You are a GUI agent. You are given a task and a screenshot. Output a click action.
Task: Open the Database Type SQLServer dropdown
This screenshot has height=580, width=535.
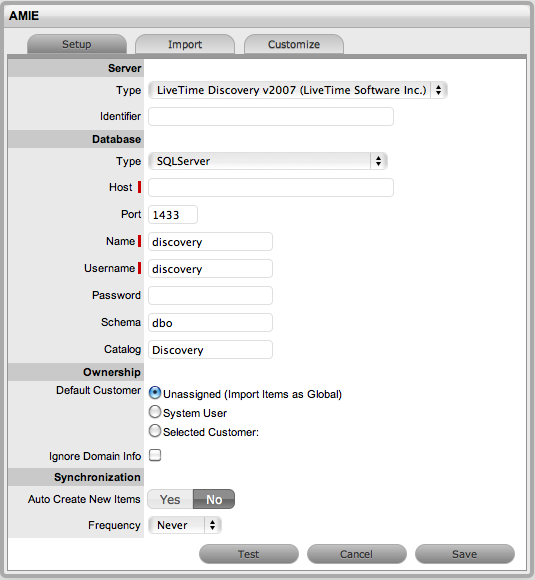click(x=268, y=161)
